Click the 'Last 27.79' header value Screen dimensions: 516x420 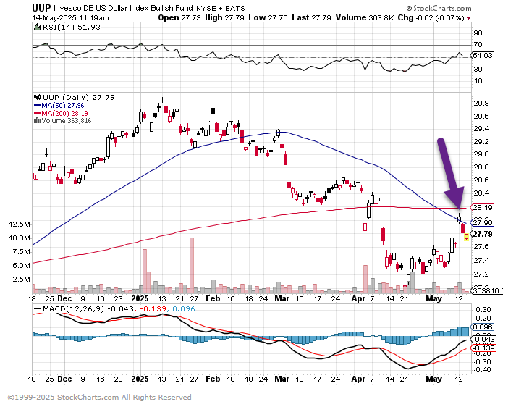click(311, 18)
